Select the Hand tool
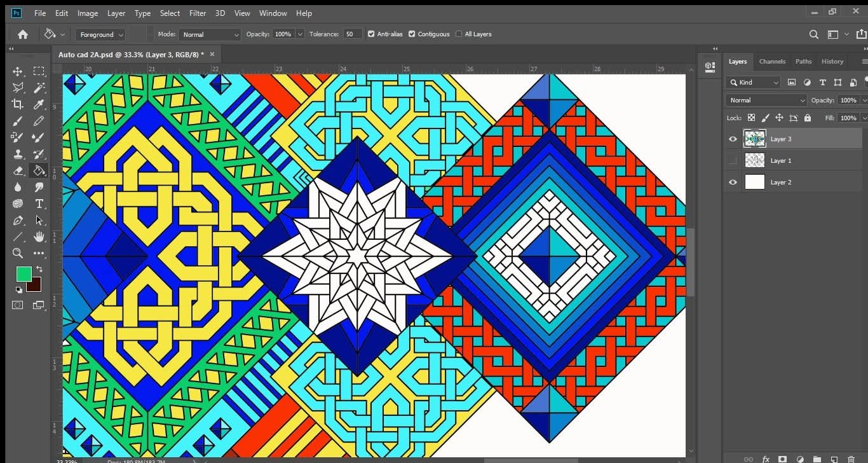Screen dimensions: 868x463 tap(39, 237)
